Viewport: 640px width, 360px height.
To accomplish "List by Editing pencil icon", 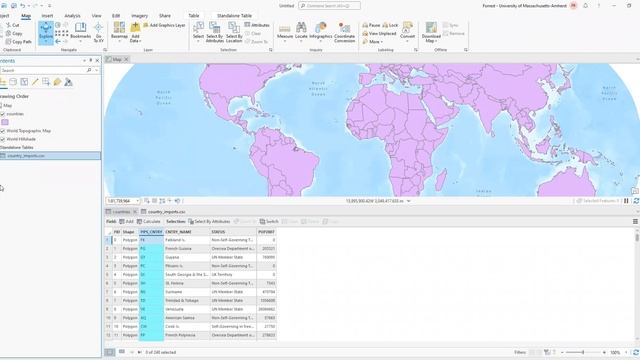I will 35,82.
